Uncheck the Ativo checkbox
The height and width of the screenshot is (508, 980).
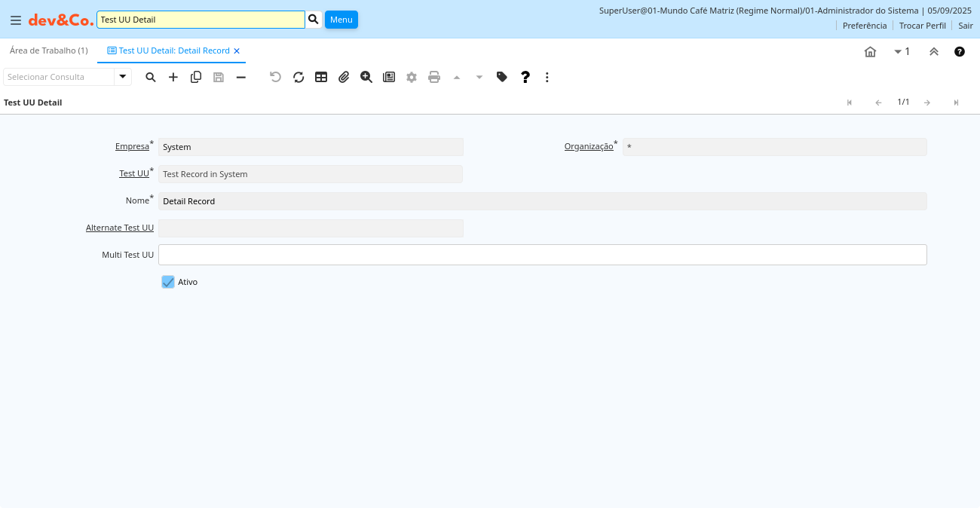tap(168, 282)
